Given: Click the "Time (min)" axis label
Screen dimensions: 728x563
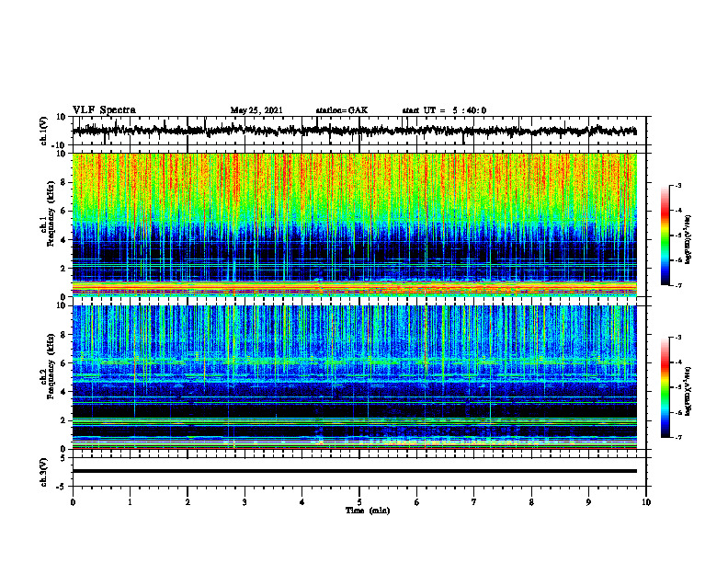Looking at the screenshot, I should (368, 511).
